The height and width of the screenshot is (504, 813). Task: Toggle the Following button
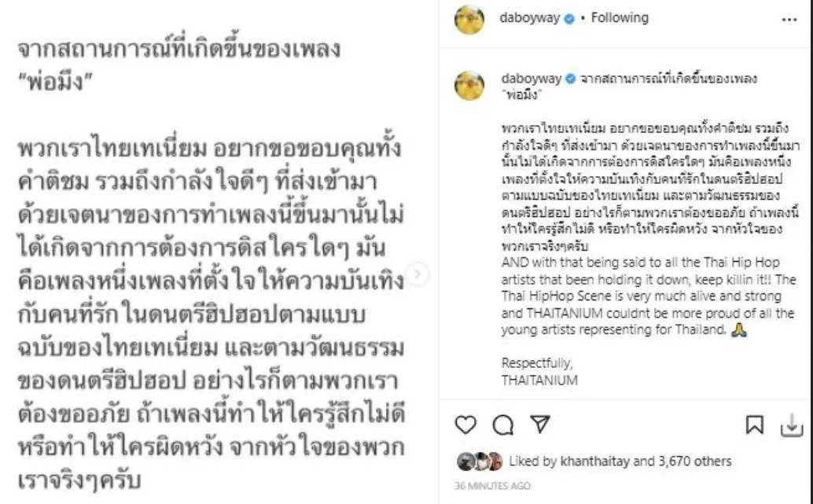[x=620, y=17]
